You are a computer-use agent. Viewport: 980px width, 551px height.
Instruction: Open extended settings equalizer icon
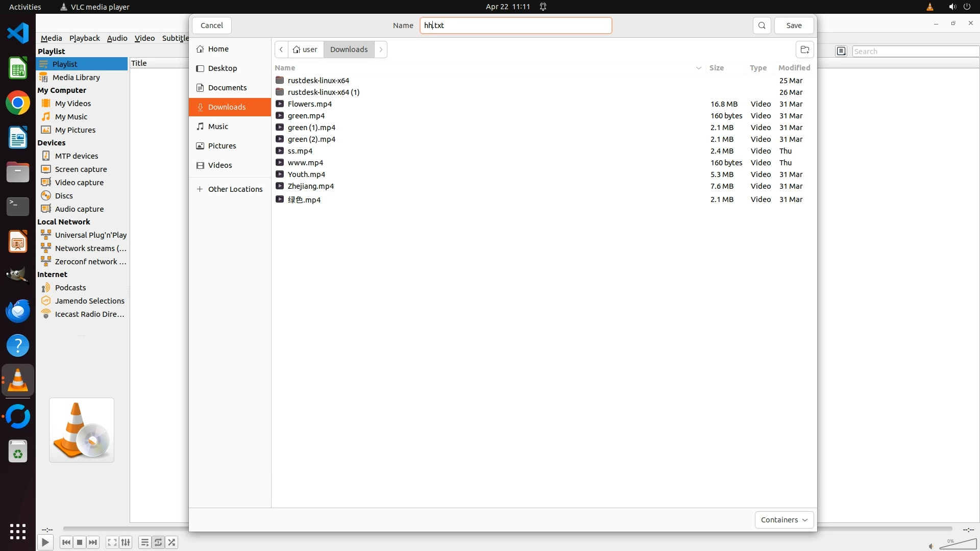(126, 542)
